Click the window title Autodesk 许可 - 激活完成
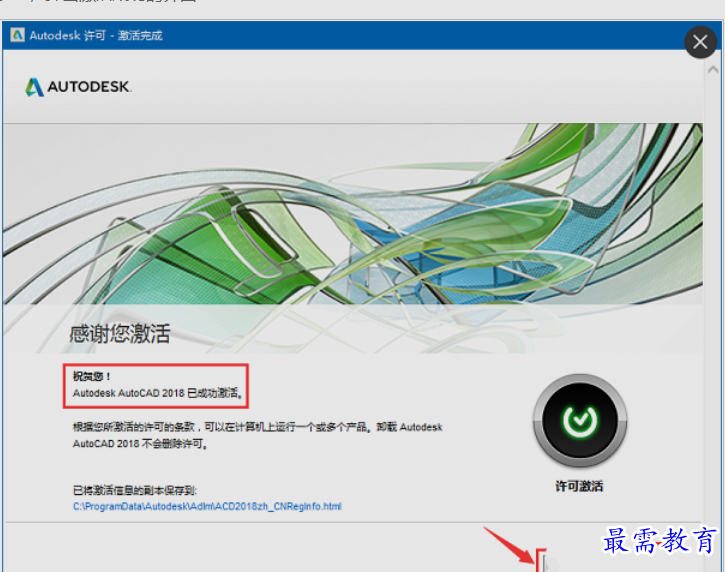725x572 pixels. click(x=96, y=36)
